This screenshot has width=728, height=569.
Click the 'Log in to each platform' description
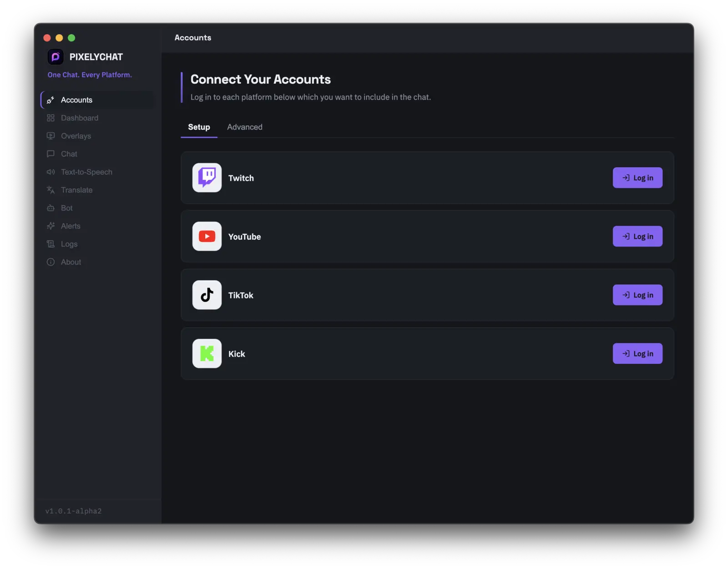point(311,97)
